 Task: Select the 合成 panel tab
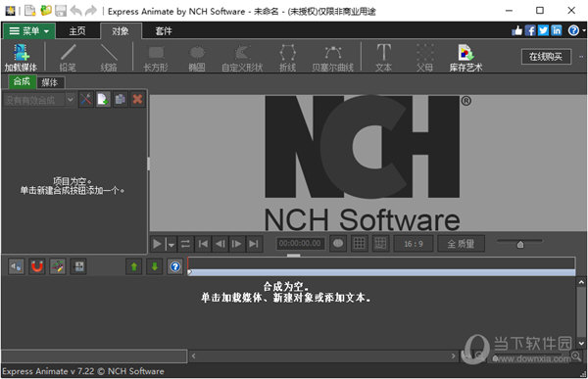click(22, 81)
